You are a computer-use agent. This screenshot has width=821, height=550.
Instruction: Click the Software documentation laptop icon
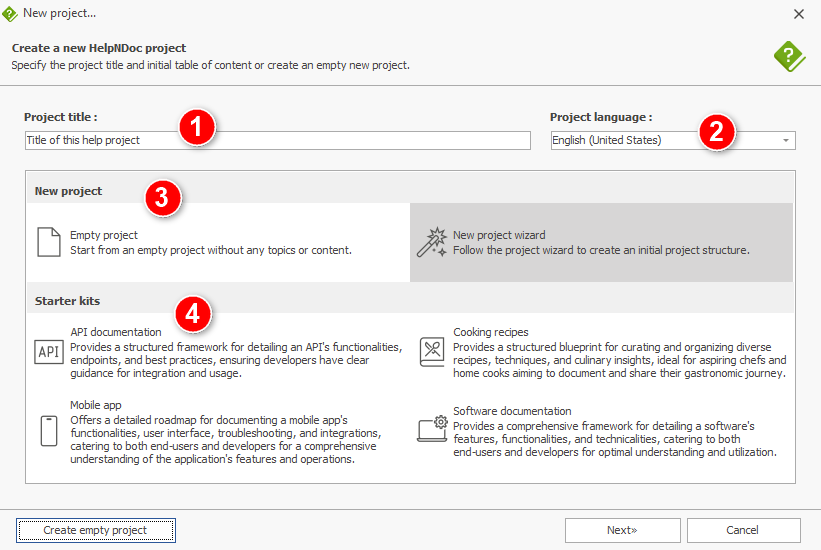(x=432, y=429)
